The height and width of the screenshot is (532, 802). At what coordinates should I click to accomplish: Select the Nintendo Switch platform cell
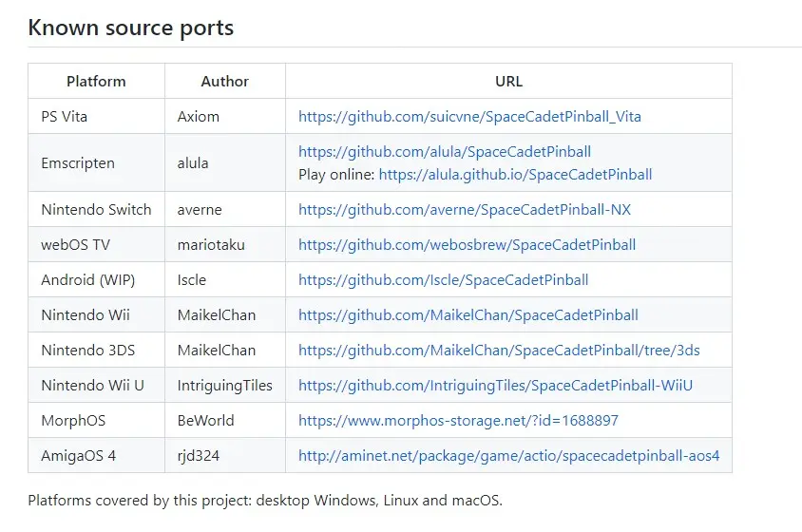click(96, 210)
